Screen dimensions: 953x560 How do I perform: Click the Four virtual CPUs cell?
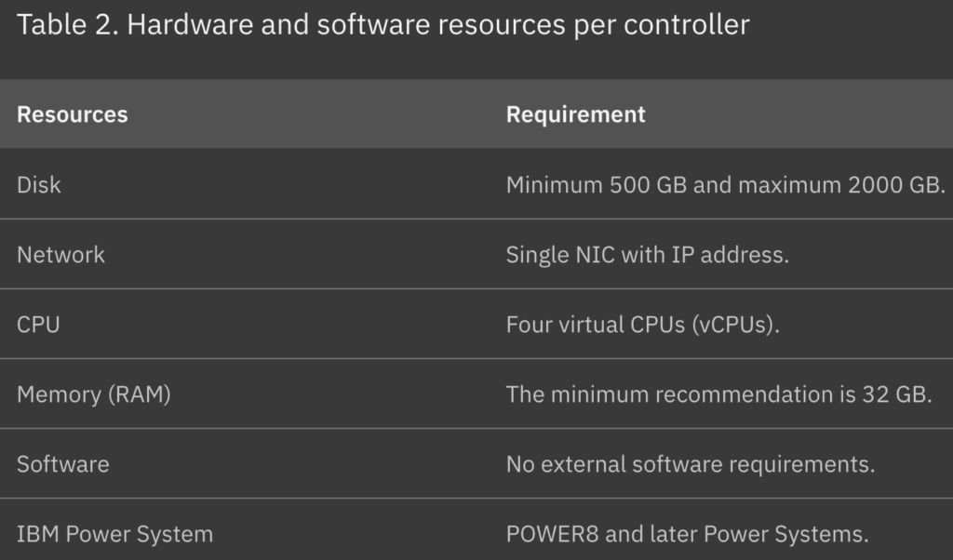click(x=643, y=325)
